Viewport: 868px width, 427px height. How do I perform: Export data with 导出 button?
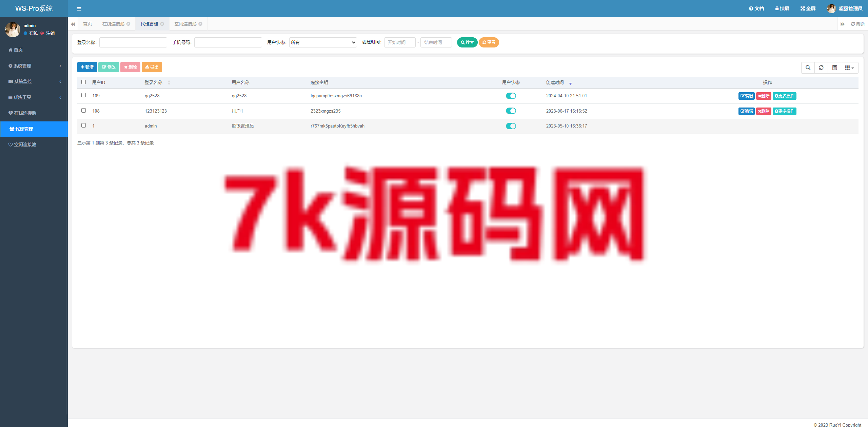[x=152, y=67]
